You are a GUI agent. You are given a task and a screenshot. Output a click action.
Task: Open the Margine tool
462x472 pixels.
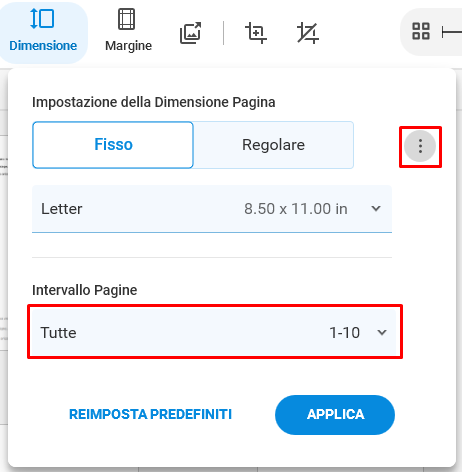pyautogui.click(x=128, y=32)
